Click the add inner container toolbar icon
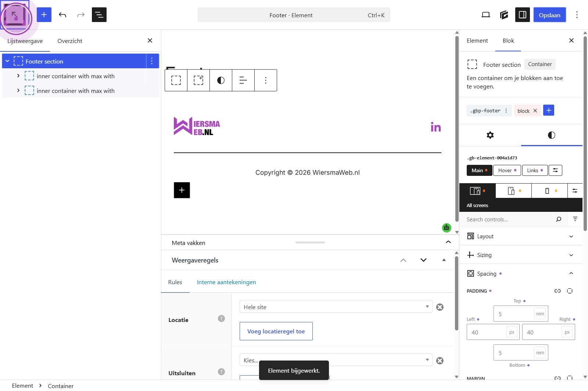The width and height of the screenshot is (588, 391). point(198,80)
